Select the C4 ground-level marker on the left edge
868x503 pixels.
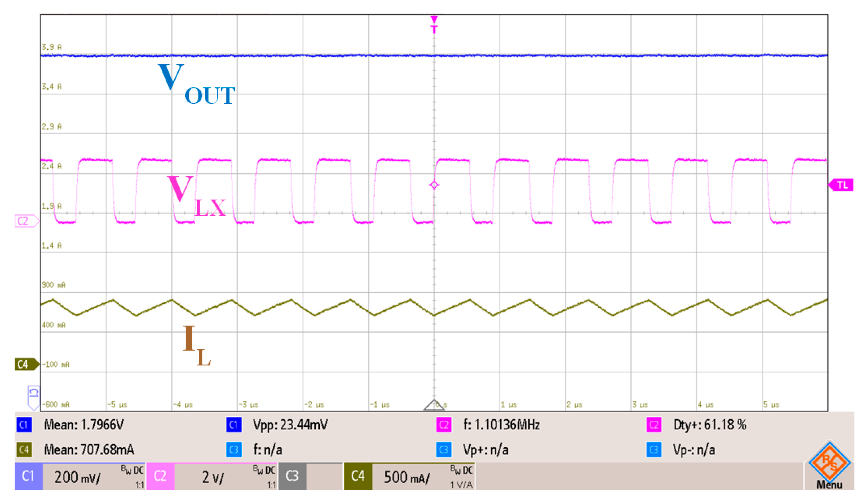(x=26, y=364)
